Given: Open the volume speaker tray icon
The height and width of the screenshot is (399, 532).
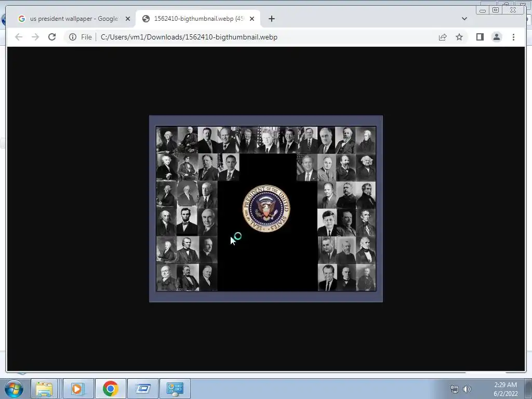Looking at the screenshot, I should (x=467, y=389).
